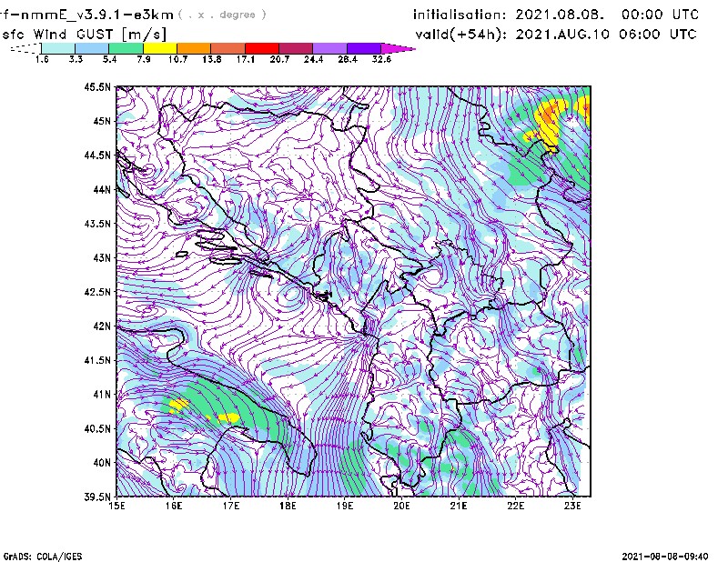728x562 pixels.
Task: Click the 15E longitude label
Action: (x=116, y=506)
